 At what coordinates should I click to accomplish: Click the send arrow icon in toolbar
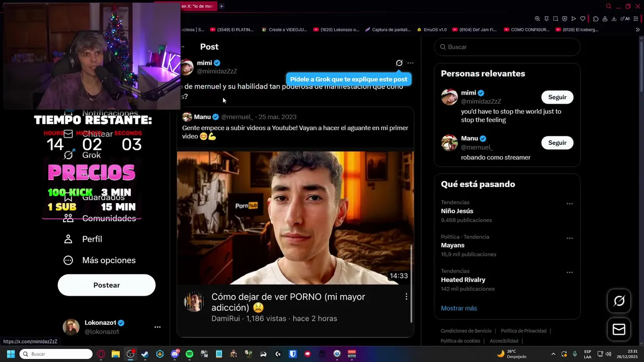[x=574, y=19]
